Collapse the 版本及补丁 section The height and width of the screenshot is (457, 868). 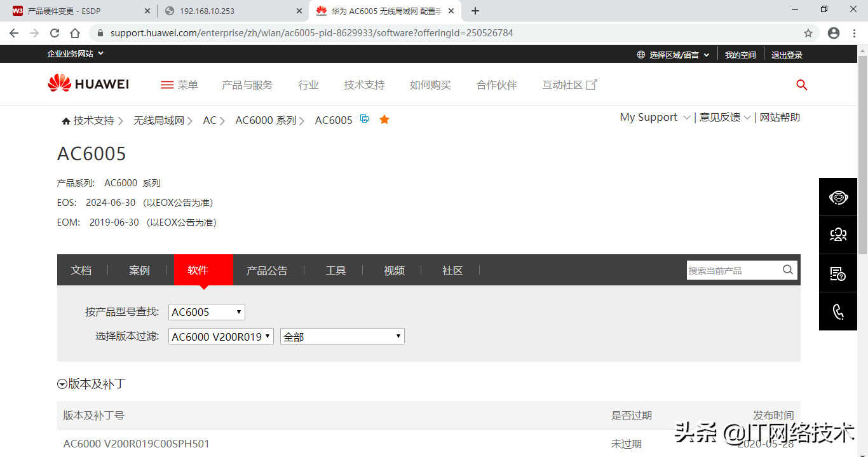tap(62, 384)
